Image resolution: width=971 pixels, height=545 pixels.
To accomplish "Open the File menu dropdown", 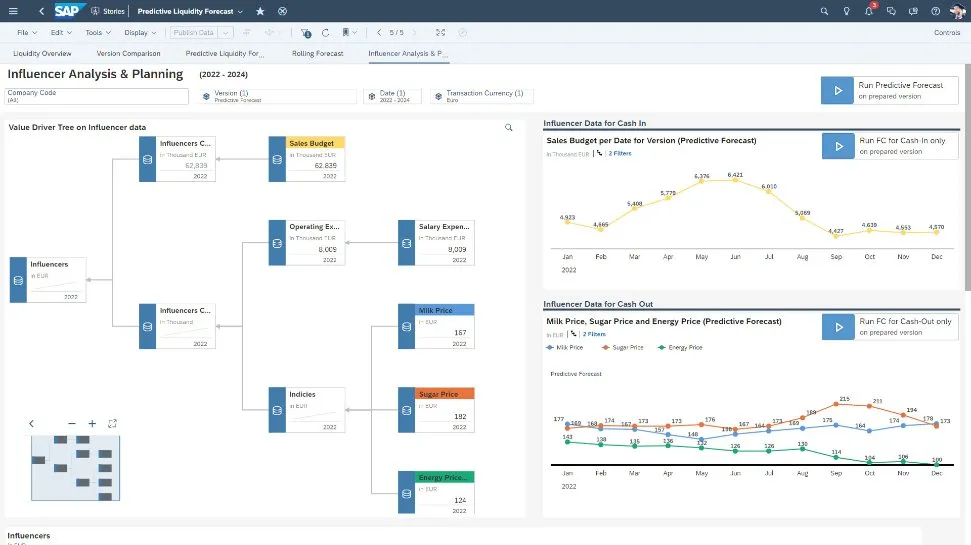I will click(x=26, y=32).
